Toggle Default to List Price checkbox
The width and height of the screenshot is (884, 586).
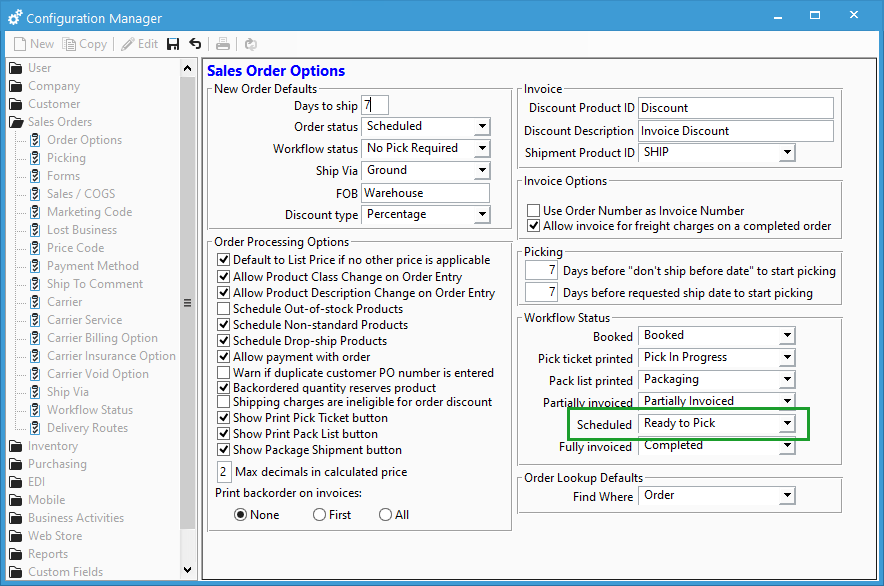click(x=224, y=260)
